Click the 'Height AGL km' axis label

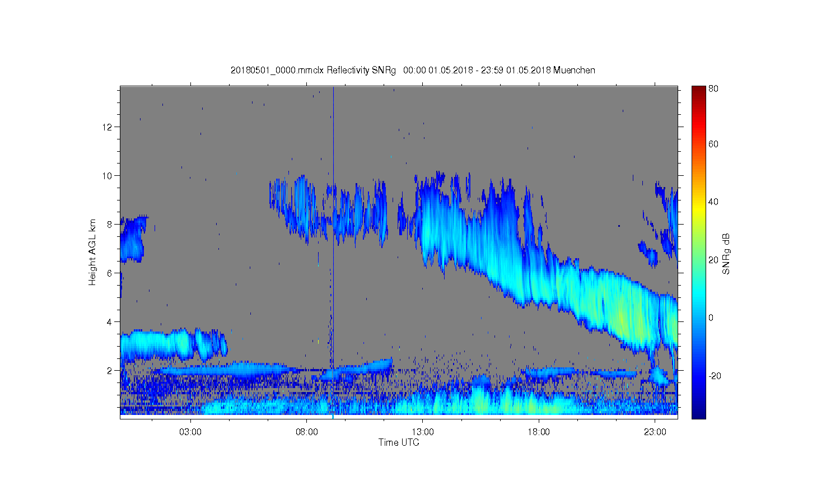coord(92,252)
